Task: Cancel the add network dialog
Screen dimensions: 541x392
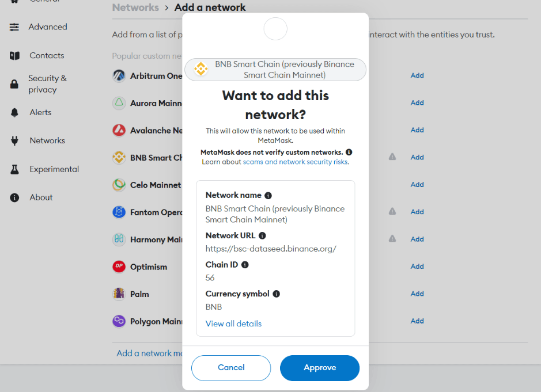Action: pyautogui.click(x=231, y=368)
